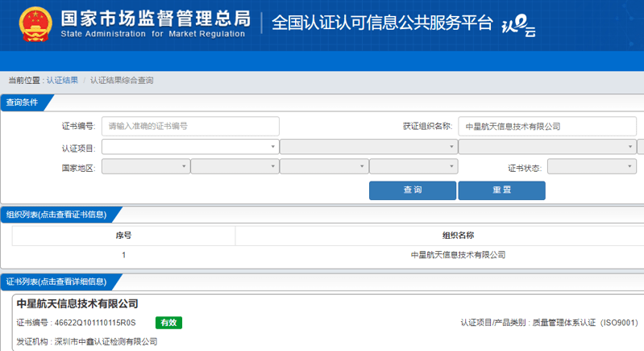This screenshot has width=644, height=351.
Task: Click the 重置 reset button
Action: pyautogui.click(x=501, y=190)
